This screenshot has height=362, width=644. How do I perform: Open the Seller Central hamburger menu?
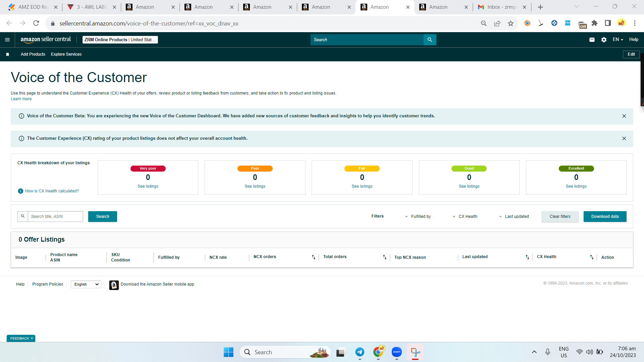tap(7, 40)
